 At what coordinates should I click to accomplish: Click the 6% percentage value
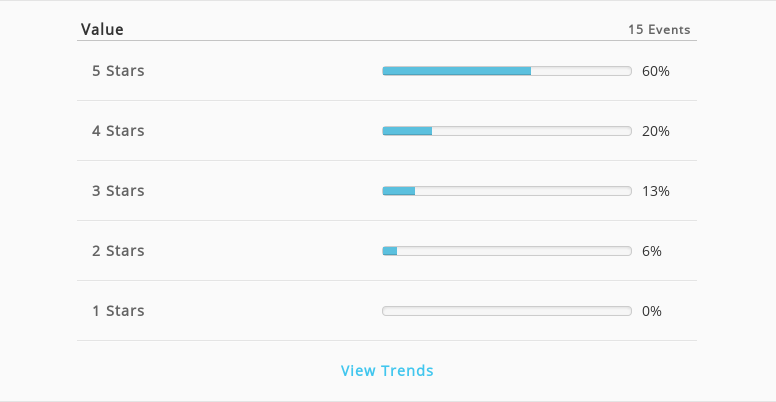[652, 251]
